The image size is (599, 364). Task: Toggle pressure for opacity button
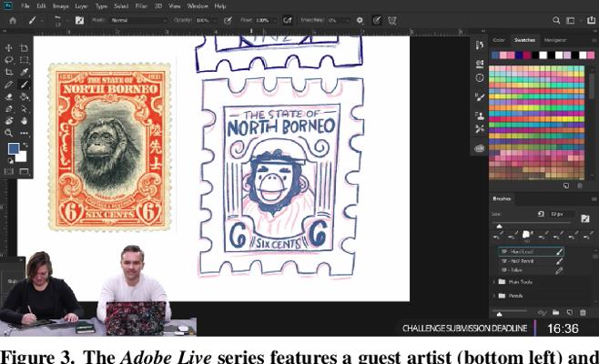click(x=228, y=20)
